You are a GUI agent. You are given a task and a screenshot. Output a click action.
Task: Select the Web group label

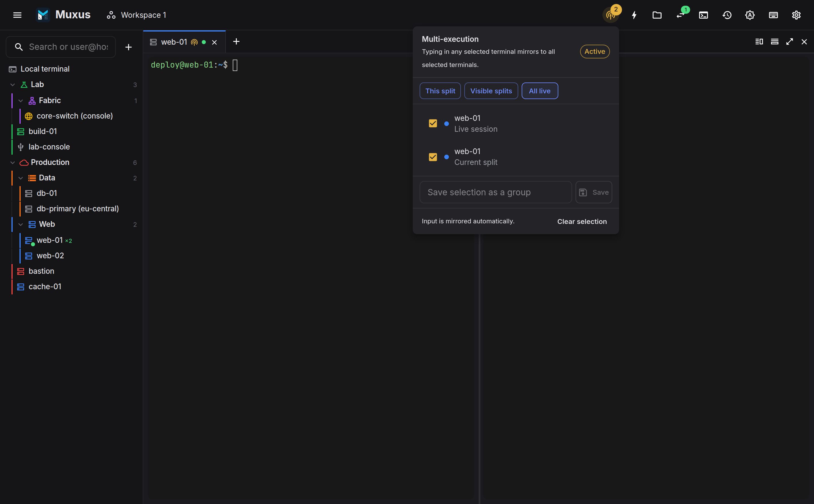point(47,224)
